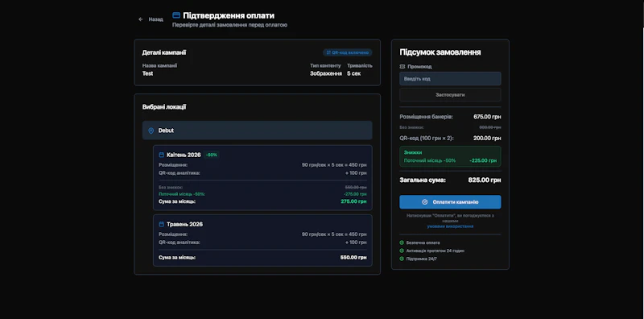Select the Debut location row
The image size is (644, 319).
(x=257, y=130)
